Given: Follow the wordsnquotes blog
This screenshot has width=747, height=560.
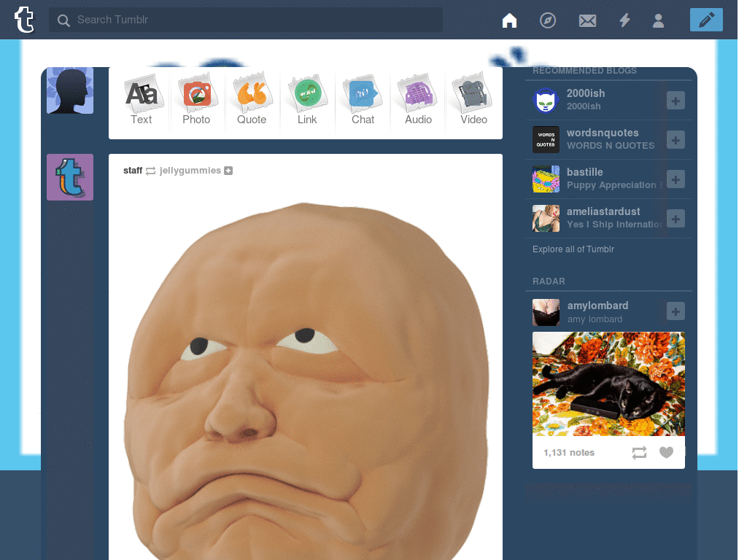Looking at the screenshot, I should (676, 140).
